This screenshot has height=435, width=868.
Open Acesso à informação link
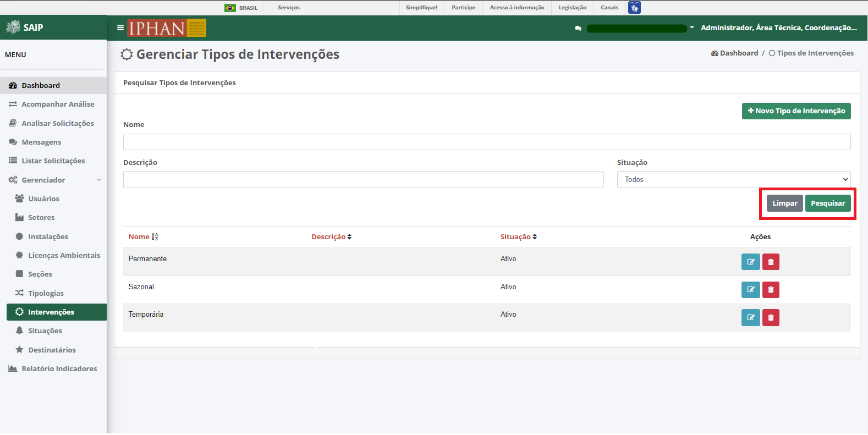(517, 8)
